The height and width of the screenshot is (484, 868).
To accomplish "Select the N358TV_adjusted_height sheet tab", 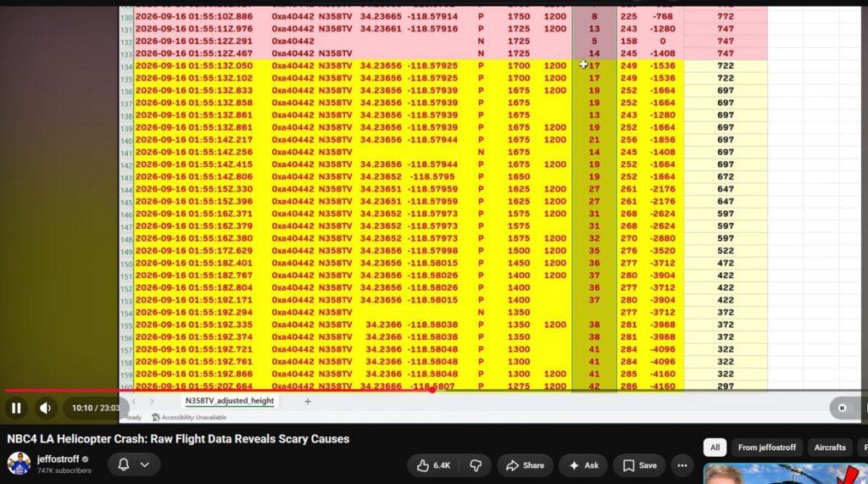I will (229, 401).
